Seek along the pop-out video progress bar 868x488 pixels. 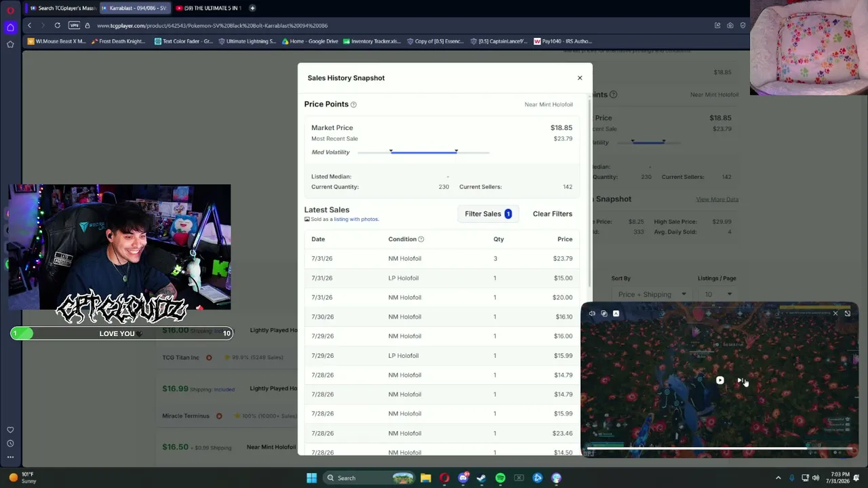(719, 447)
